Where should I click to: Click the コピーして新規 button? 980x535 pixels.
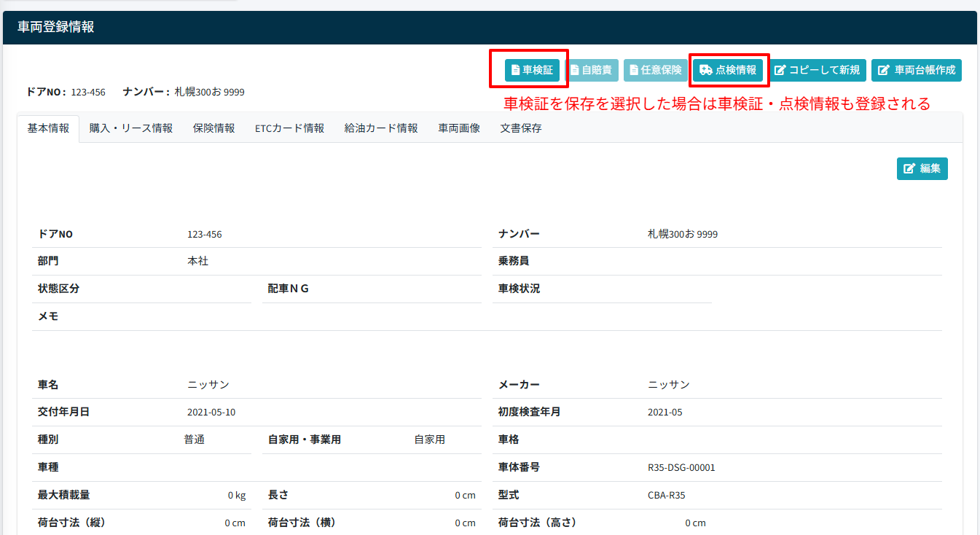click(817, 70)
